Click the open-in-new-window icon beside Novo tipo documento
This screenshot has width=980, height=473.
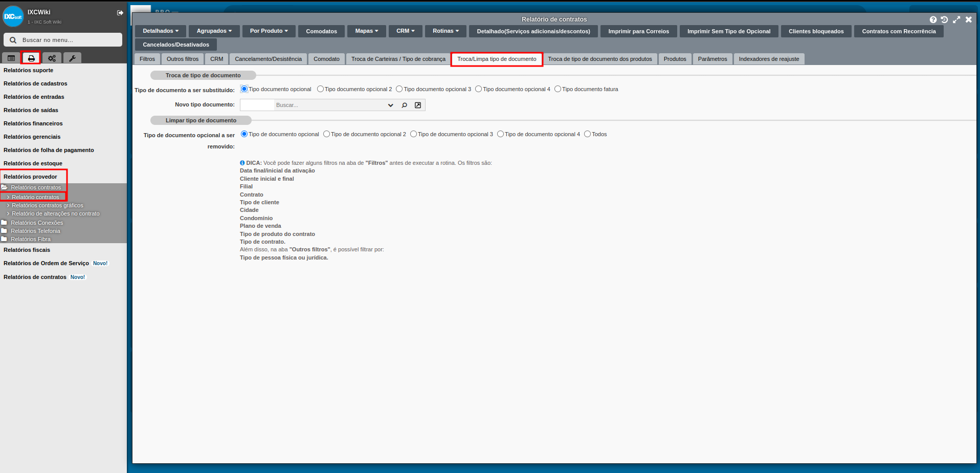coord(418,105)
